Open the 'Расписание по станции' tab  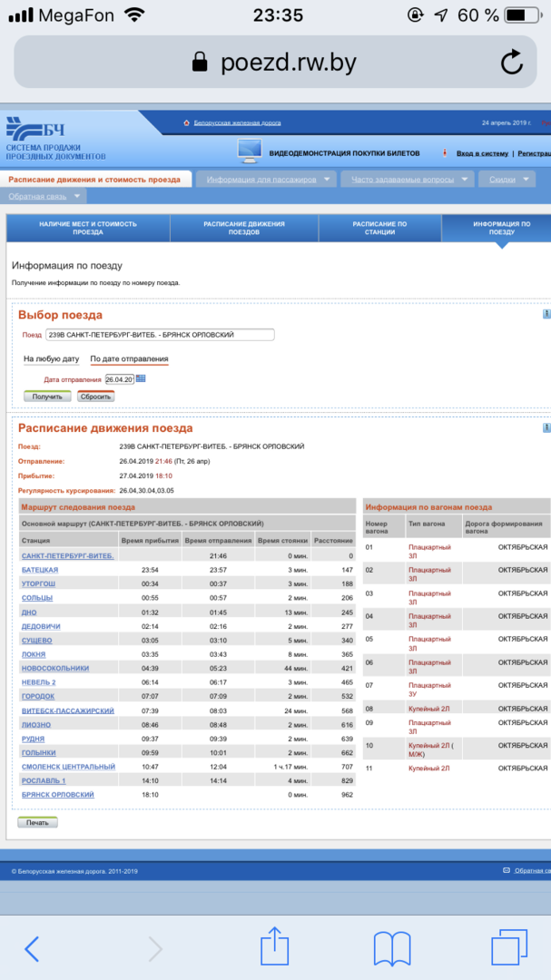(x=379, y=228)
